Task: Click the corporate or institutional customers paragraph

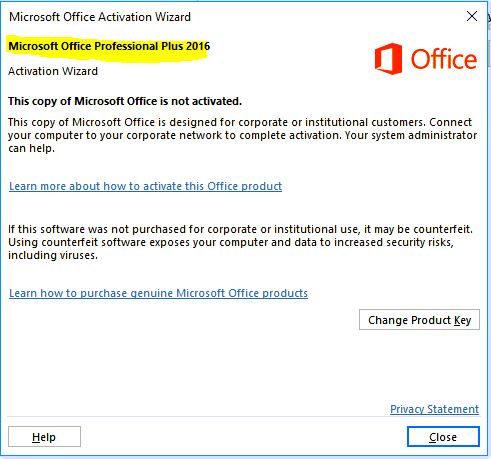Action: click(x=242, y=135)
